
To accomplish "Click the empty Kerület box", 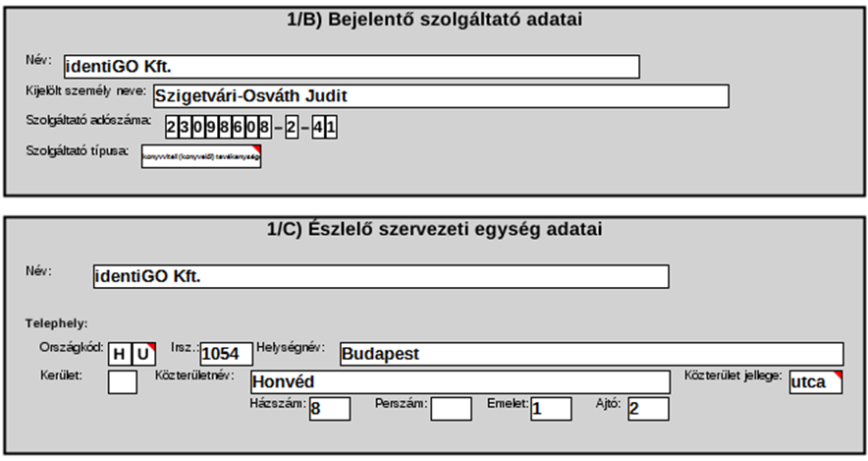I will tap(122, 382).
